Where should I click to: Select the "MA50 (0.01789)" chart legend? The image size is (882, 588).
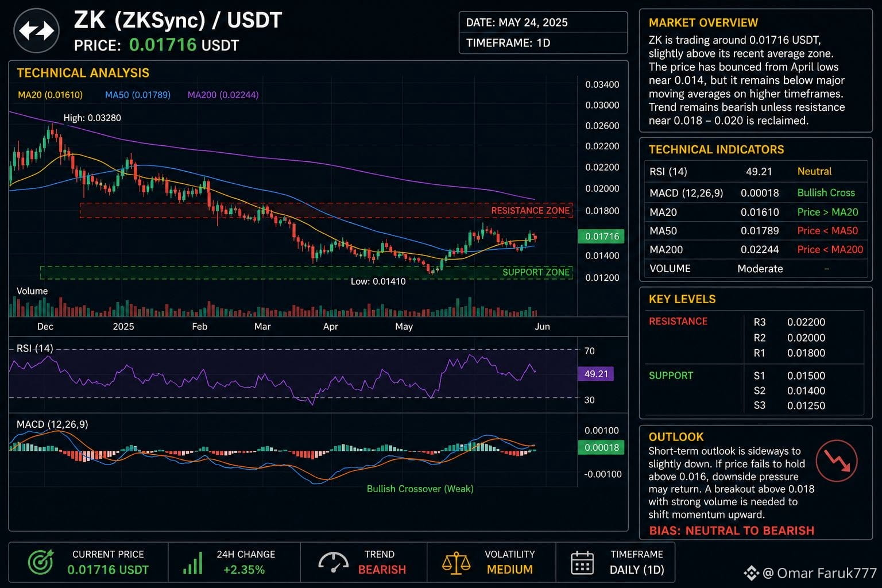pyautogui.click(x=138, y=95)
